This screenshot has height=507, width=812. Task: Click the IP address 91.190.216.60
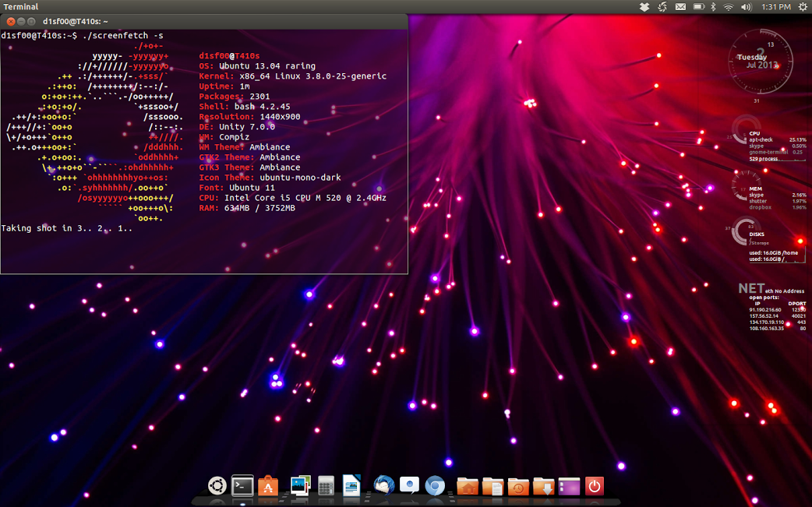765,310
